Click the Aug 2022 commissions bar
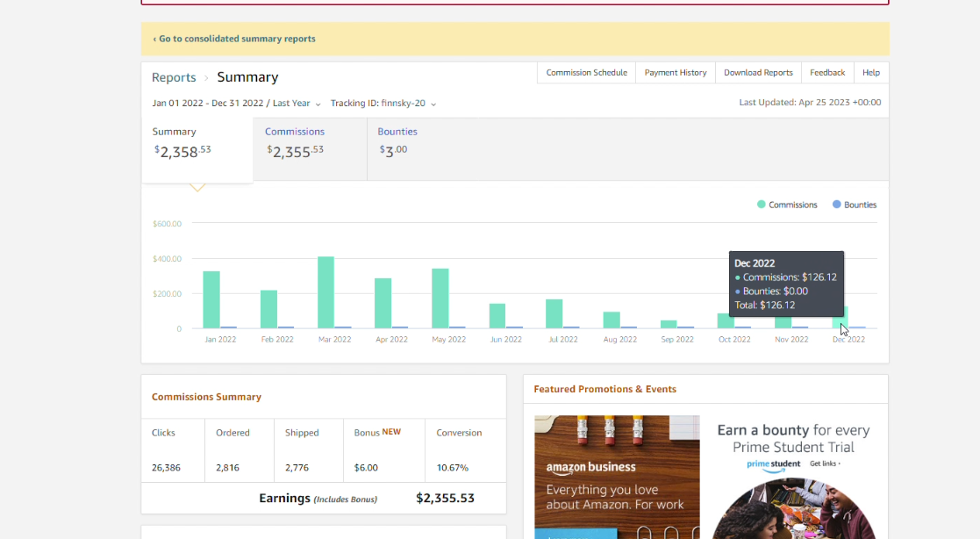The image size is (980, 539). (612, 320)
